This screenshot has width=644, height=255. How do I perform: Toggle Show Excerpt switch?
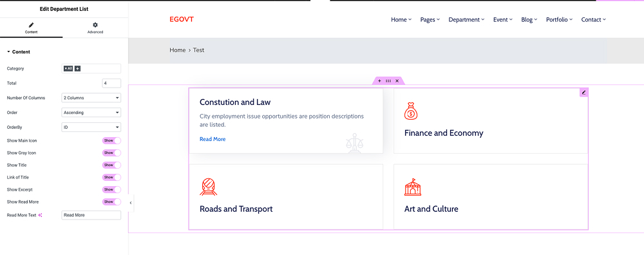click(111, 190)
